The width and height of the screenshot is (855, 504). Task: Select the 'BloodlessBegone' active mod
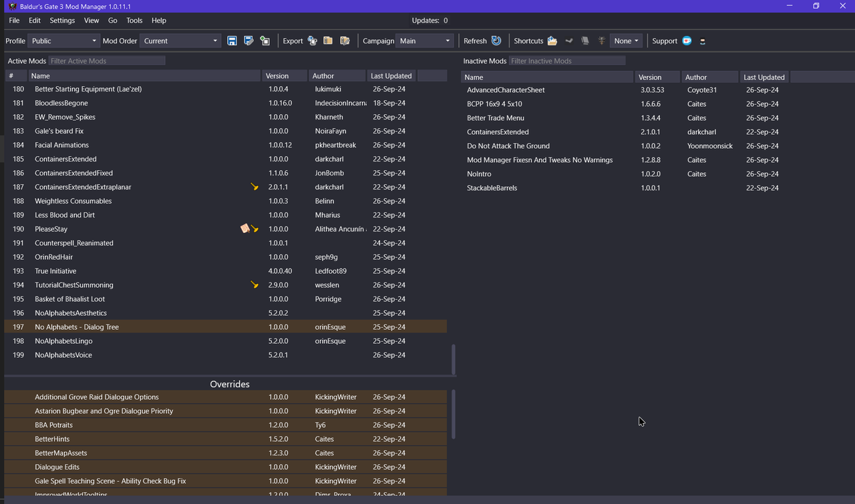tap(226, 103)
